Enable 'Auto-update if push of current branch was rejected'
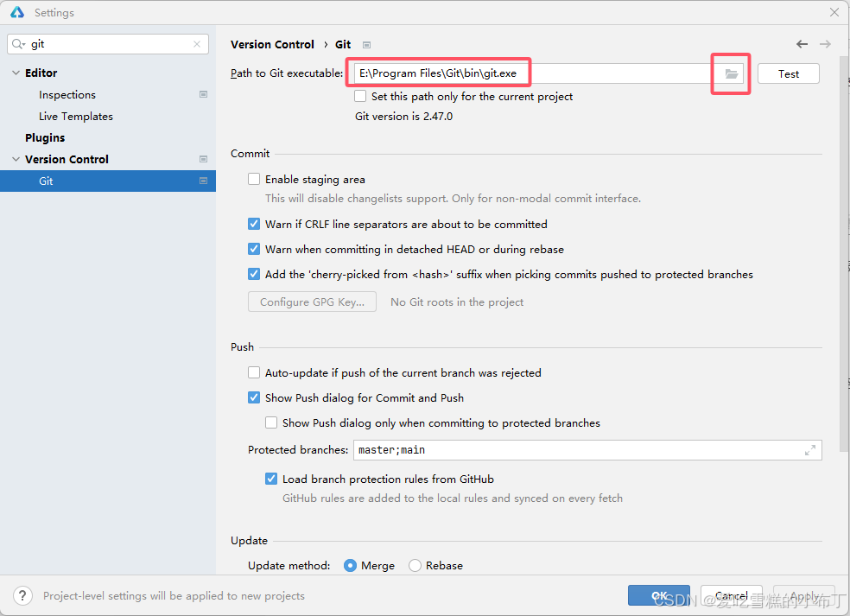Image resolution: width=850 pixels, height=616 pixels. [254, 372]
